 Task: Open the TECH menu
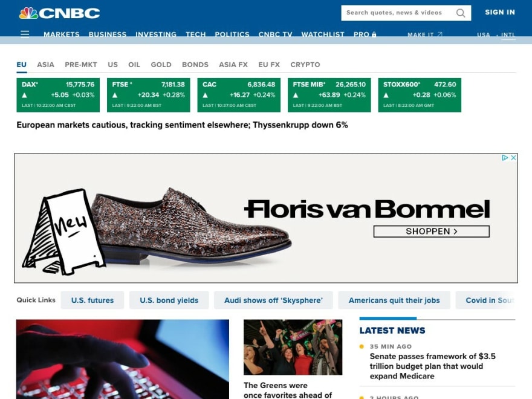pyautogui.click(x=196, y=34)
